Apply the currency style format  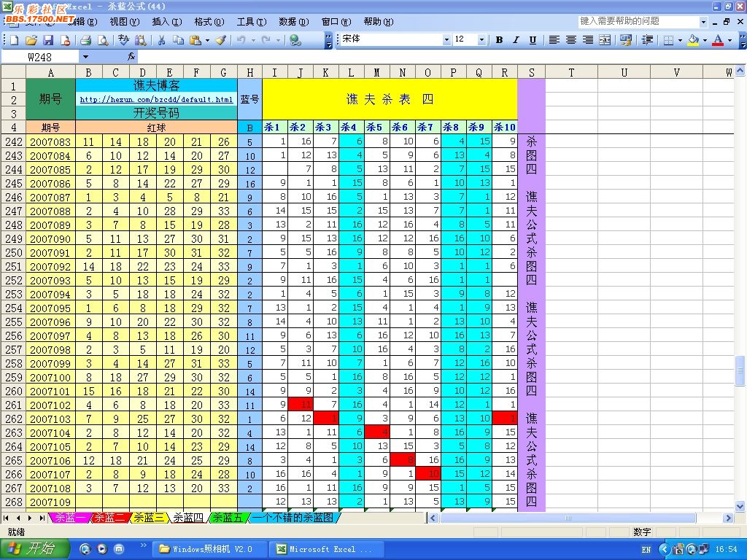pos(625,40)
